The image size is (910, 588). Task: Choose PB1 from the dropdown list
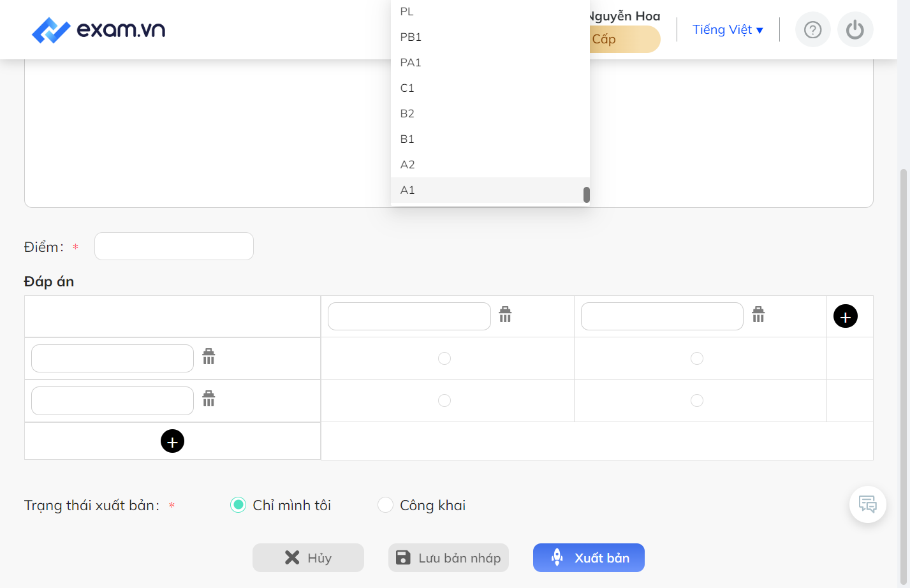click(x=490, y=37)
